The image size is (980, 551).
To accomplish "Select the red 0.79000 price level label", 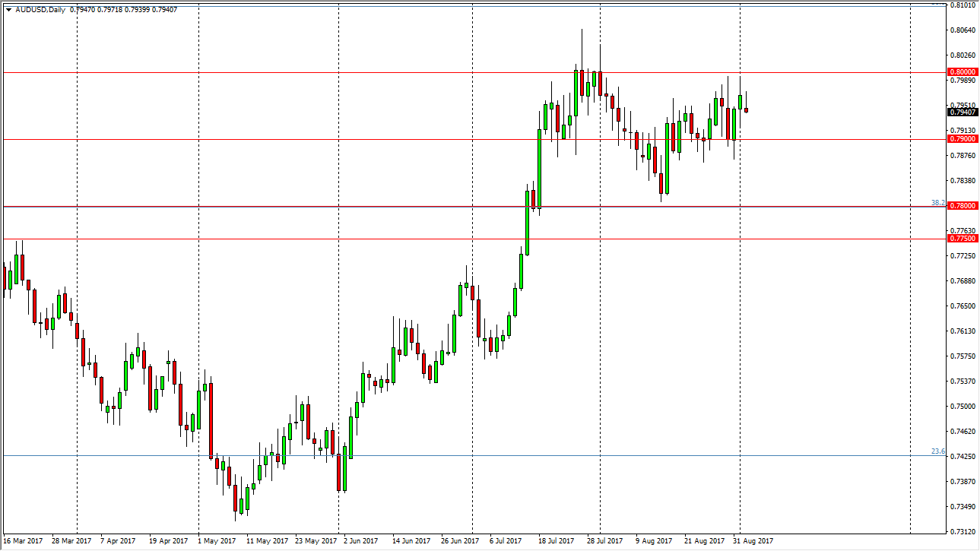I will [x=962, y=139].
